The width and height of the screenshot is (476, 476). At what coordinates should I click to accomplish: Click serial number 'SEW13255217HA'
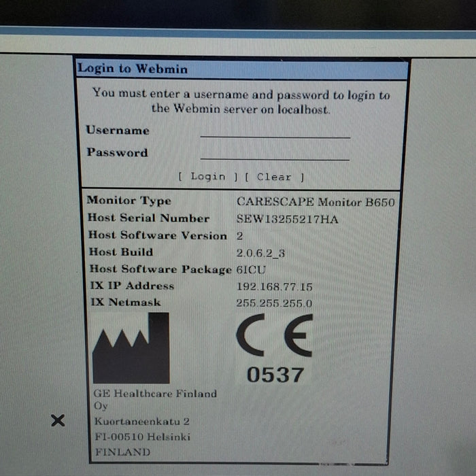(x=287, y=219)
